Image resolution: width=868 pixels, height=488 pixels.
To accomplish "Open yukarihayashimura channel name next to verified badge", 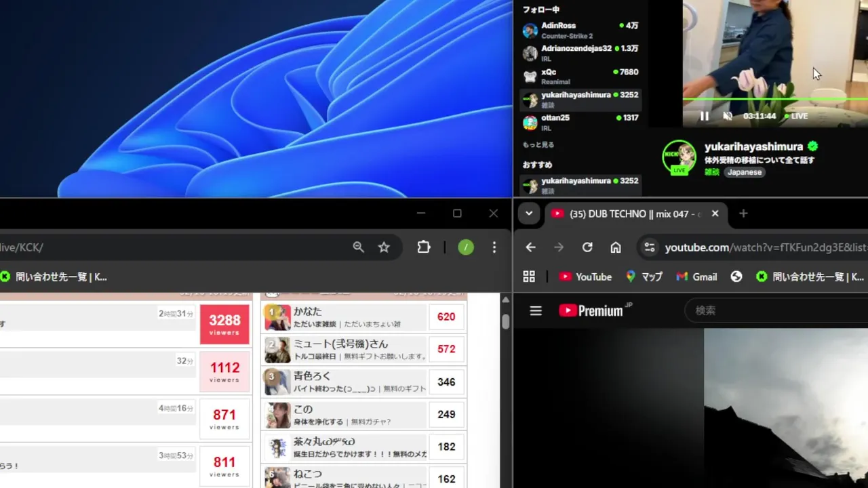I will [753, 146].
